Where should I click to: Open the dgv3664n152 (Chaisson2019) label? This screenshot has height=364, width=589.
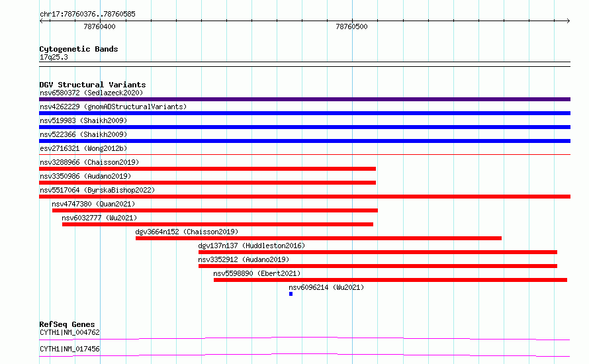[187, 232]
